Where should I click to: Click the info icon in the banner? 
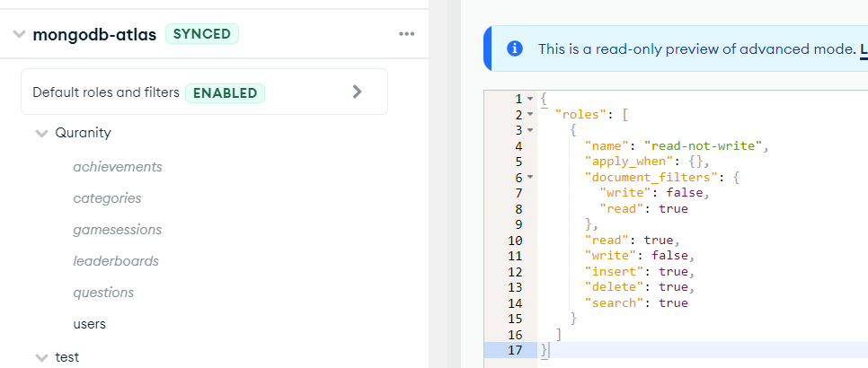(514, 48)
